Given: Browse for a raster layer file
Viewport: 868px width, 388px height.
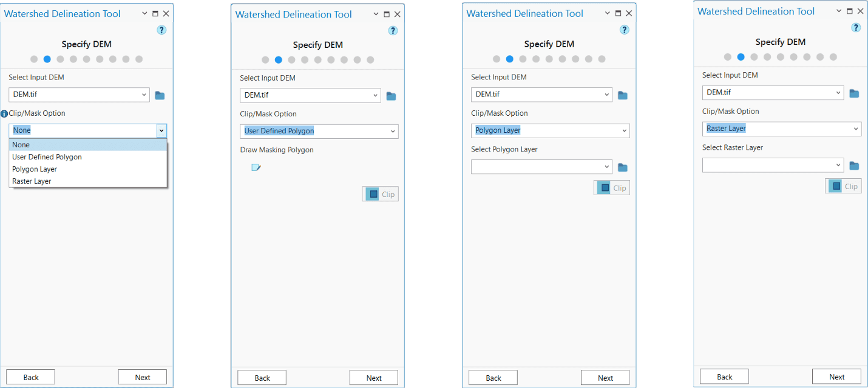Looking at the screenshot, I should [854, 165].
